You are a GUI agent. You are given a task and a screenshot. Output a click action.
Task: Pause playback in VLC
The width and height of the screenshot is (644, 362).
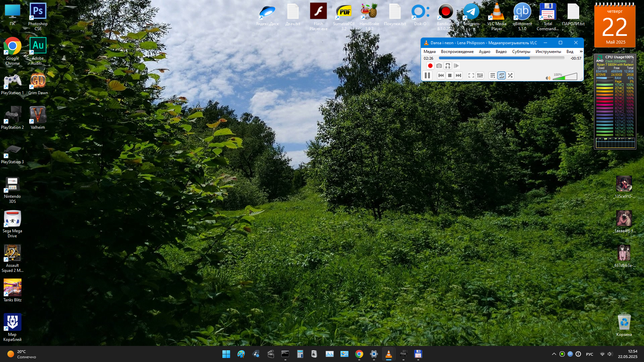coord(427,76)
